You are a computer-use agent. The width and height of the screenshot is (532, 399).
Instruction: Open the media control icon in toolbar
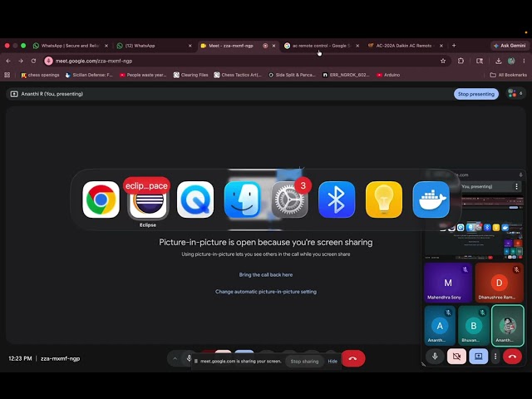(x=480, y=61)
